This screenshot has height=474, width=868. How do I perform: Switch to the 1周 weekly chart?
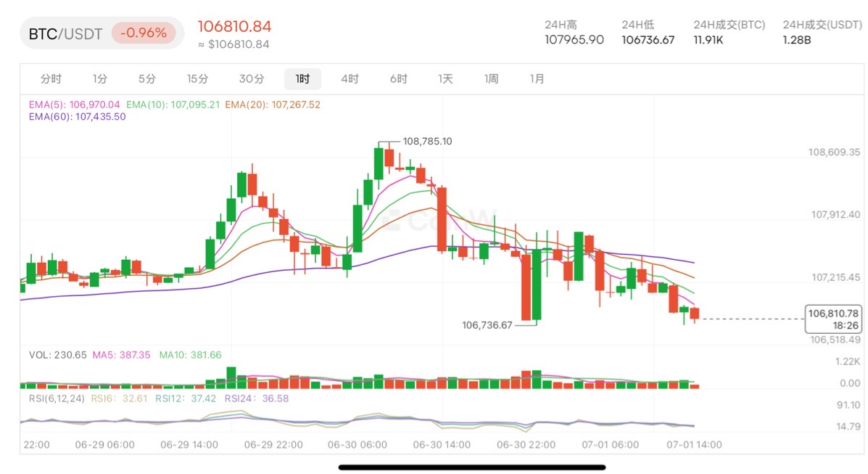(x=491, y=78)
